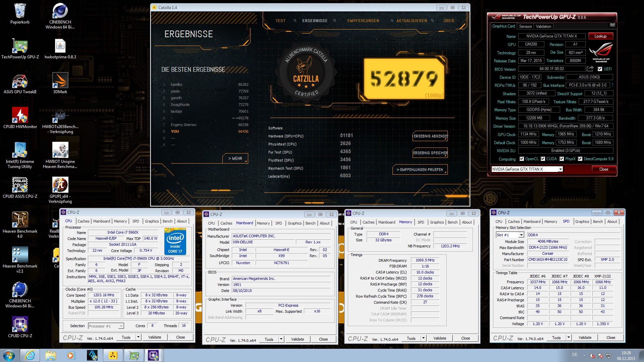Image resolution: width=644 pixels, height=362 pixels.
Task: Show hidden tray icons arrow
Action: click(x=584, y=356)
